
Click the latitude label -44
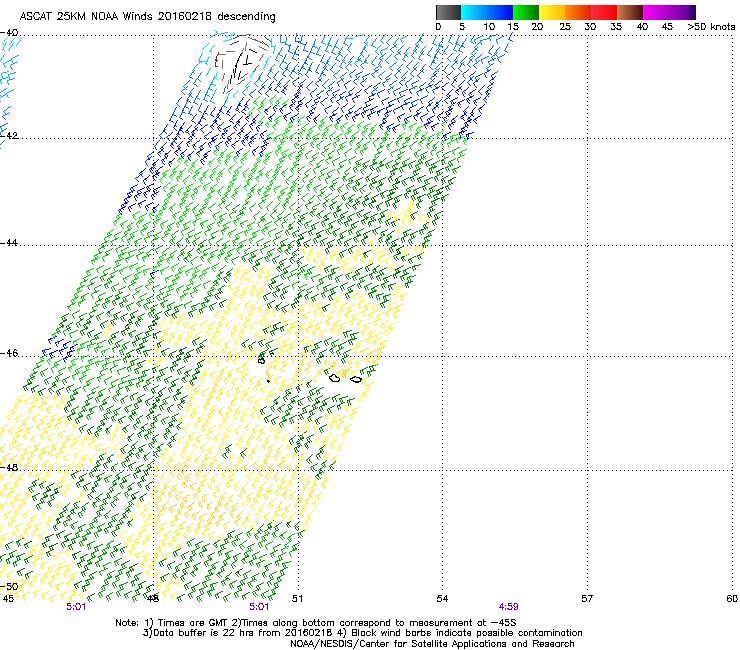point(9,243)
